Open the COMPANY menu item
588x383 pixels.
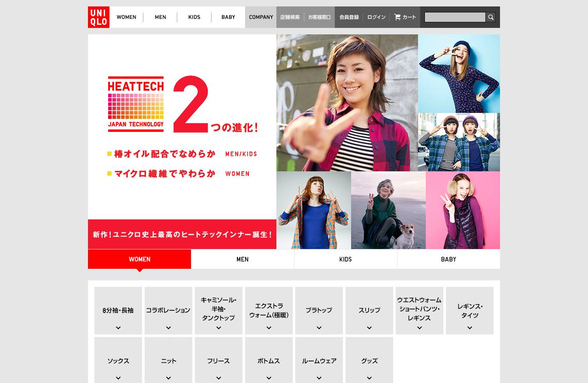pos(261,17)
